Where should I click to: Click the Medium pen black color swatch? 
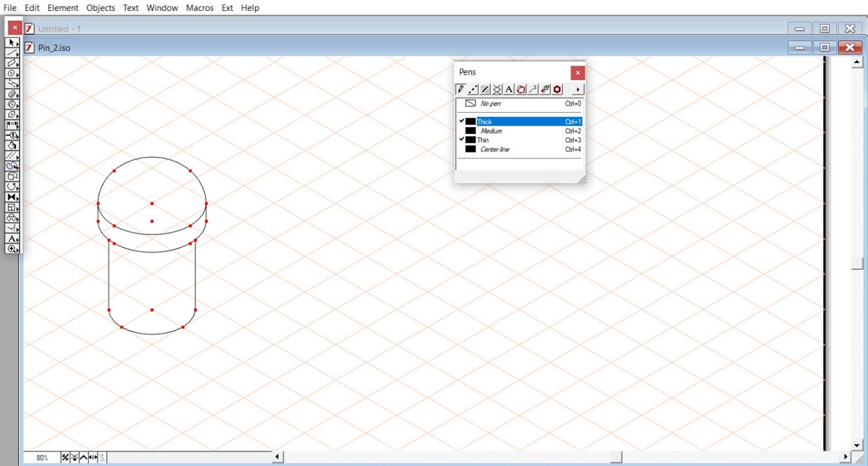pyautogui.click(x=470, y=131)
